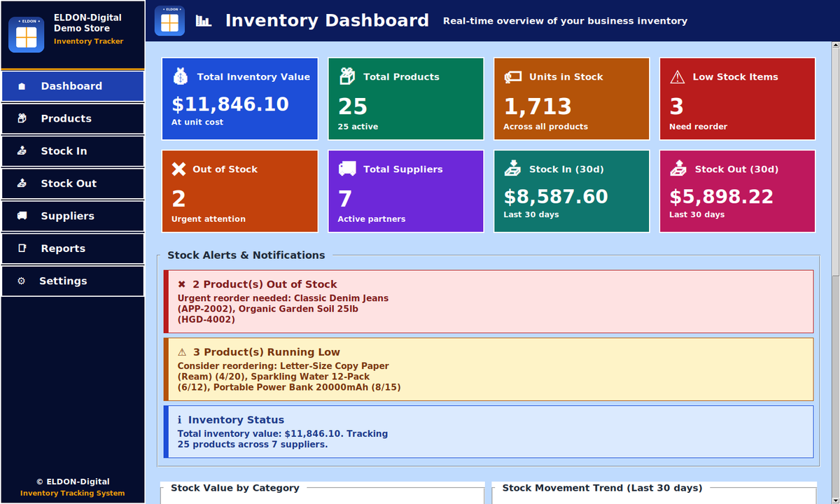
Task: Open the Out of Stock card
Action: [240, 191]
